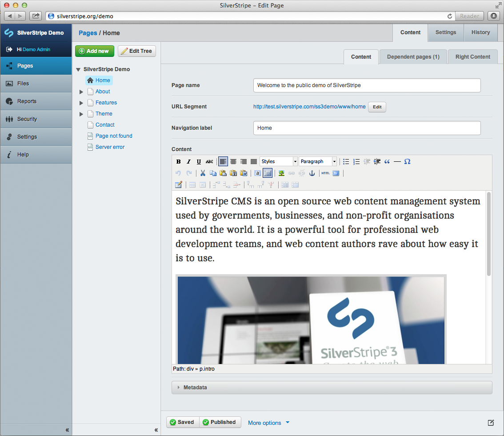The image size is (504, 436).
Task: Click the Page name input field
Action: point(367,85)
